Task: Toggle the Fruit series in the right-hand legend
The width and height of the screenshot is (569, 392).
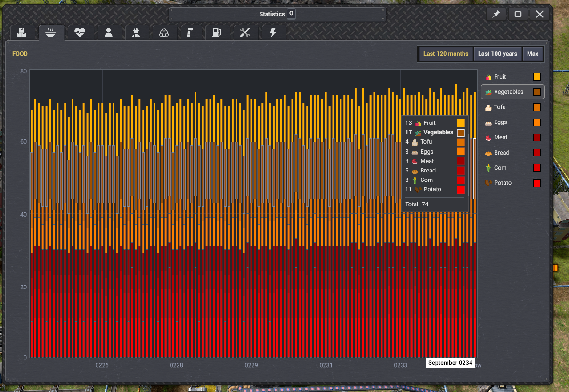Action: pyautogui.click(x=512, y=77)
